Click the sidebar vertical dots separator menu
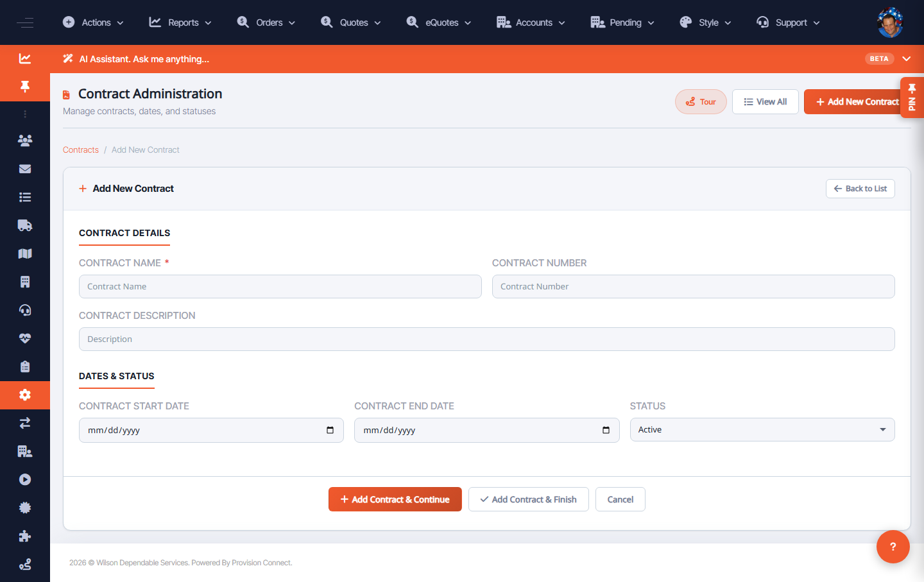The image size is (924, 582). click(x=25, y=114)
